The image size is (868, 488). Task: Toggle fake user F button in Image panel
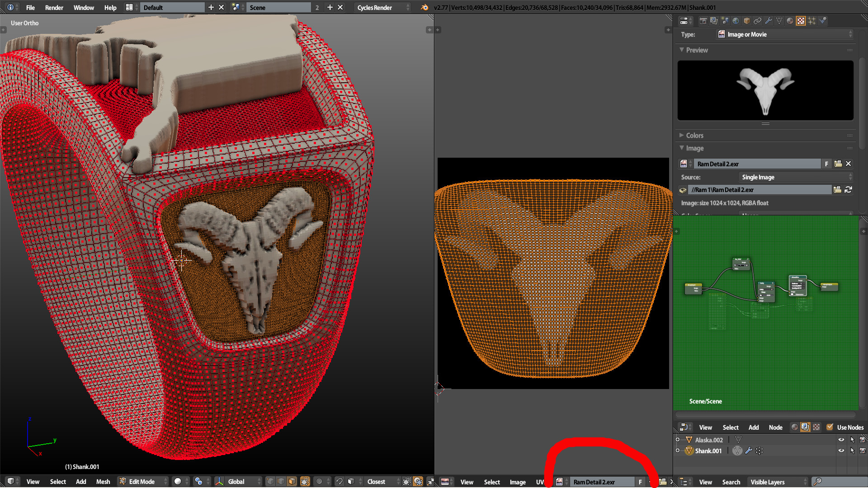(x=826, y=164)
